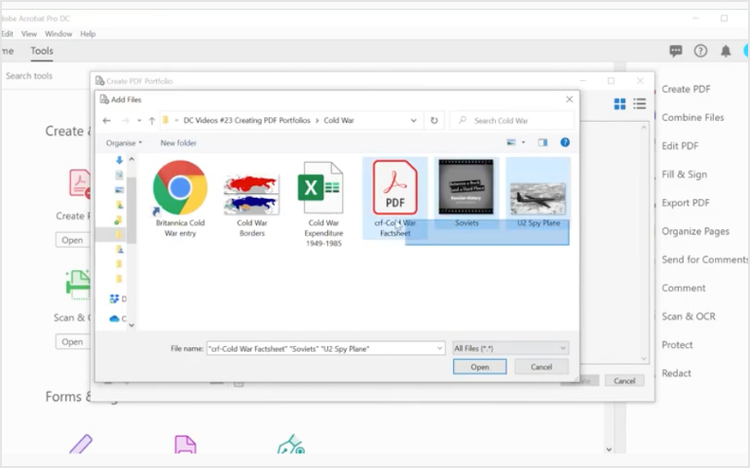Click the Create PDF tool icon
Screen dimensions: 750x468
tap(79, 183)
